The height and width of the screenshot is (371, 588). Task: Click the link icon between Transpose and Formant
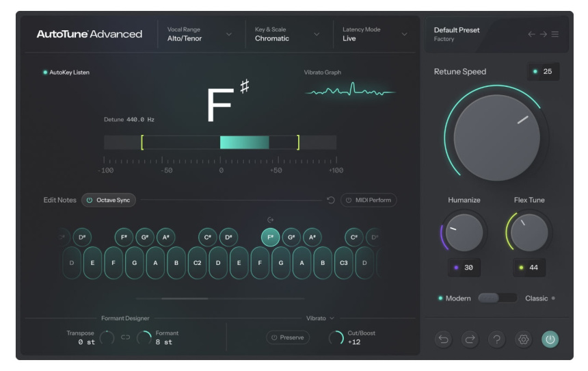[x=126, y=337]
